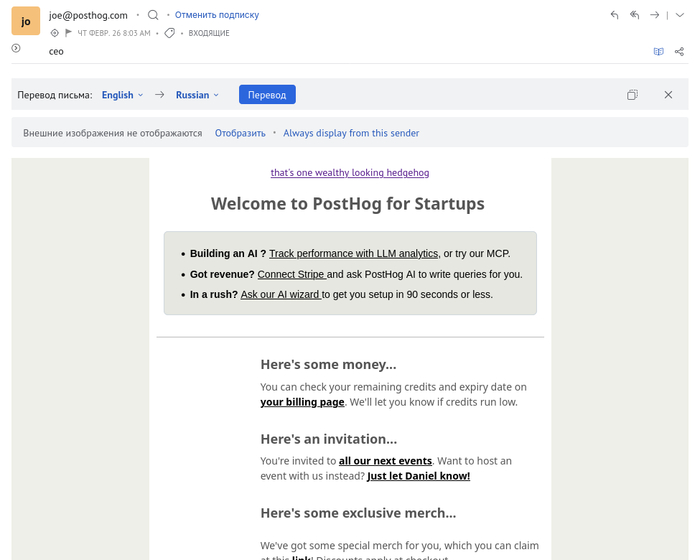Click heading Here's some exclusive merch...
This screenshot has width=700, height=560.
click(x=358, y=513)
